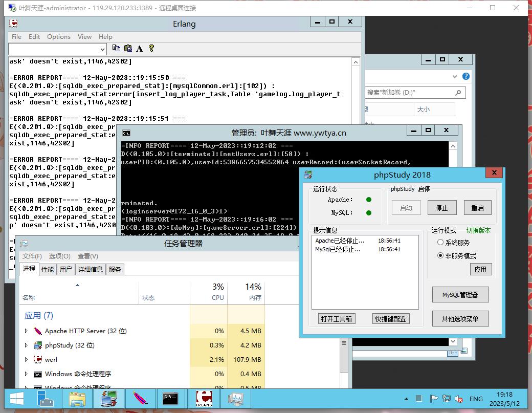532x413 pixels.
Task: Click the Task Manager title bar icon
Action: [24, 244]
